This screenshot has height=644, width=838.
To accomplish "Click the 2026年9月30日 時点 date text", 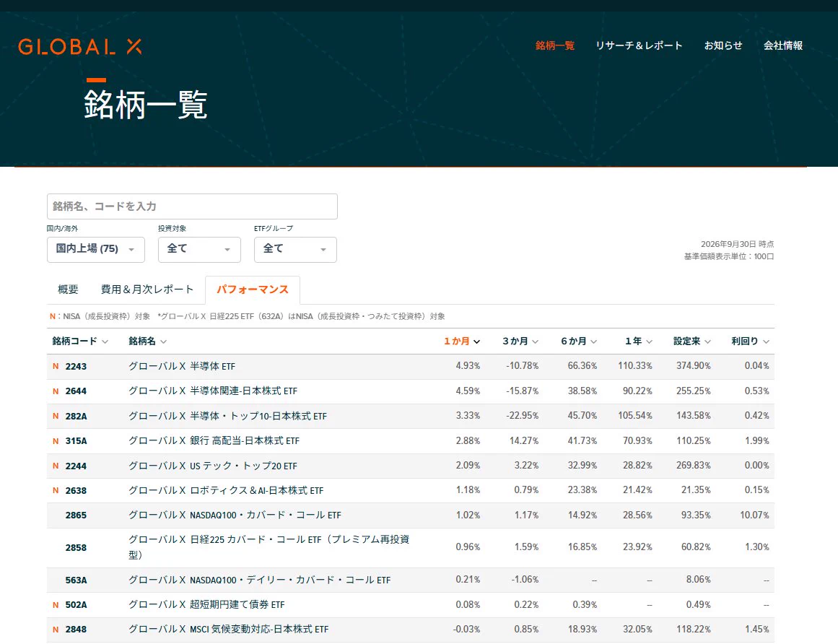I will point(737,244).
